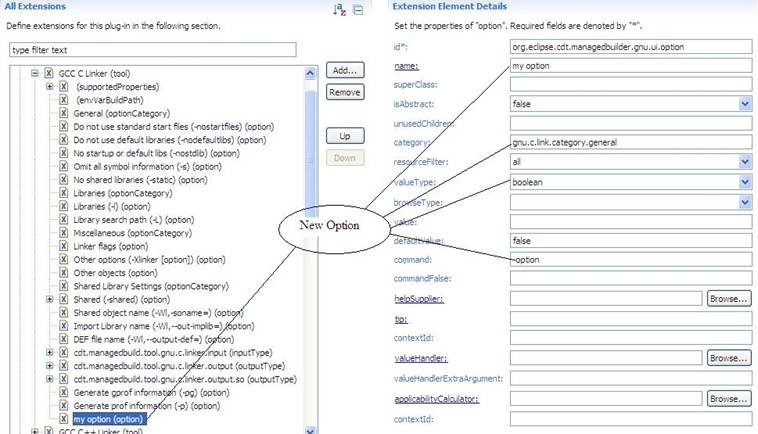
Task: Select Libraries (optionCategory) item
Action: click(123, 193)
